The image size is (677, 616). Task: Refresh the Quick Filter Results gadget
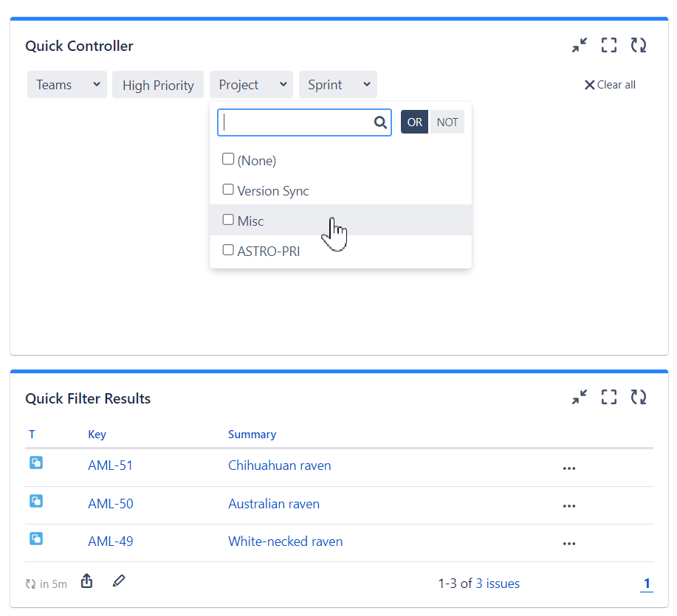[639, 397]
